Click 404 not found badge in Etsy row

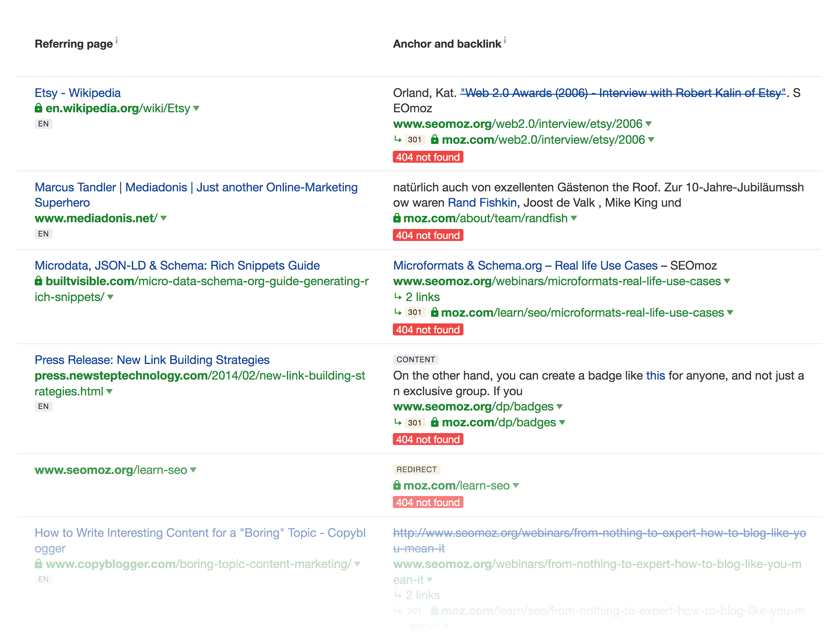[428, 157]
